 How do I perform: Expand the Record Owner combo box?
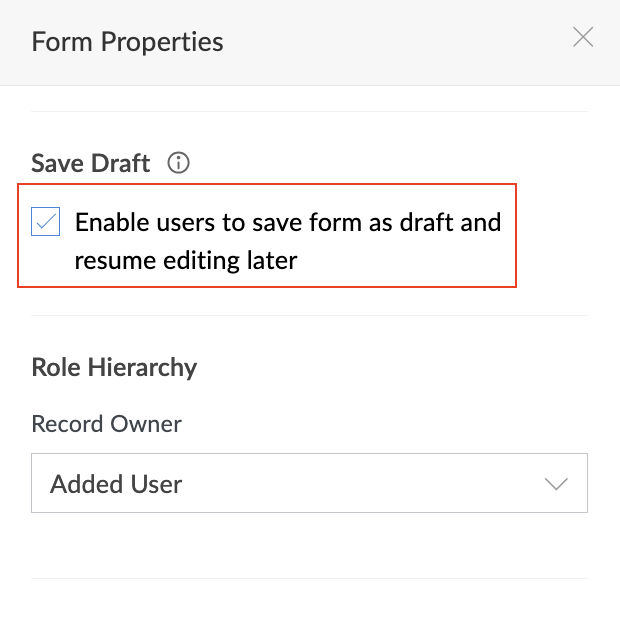coord(309,483)
